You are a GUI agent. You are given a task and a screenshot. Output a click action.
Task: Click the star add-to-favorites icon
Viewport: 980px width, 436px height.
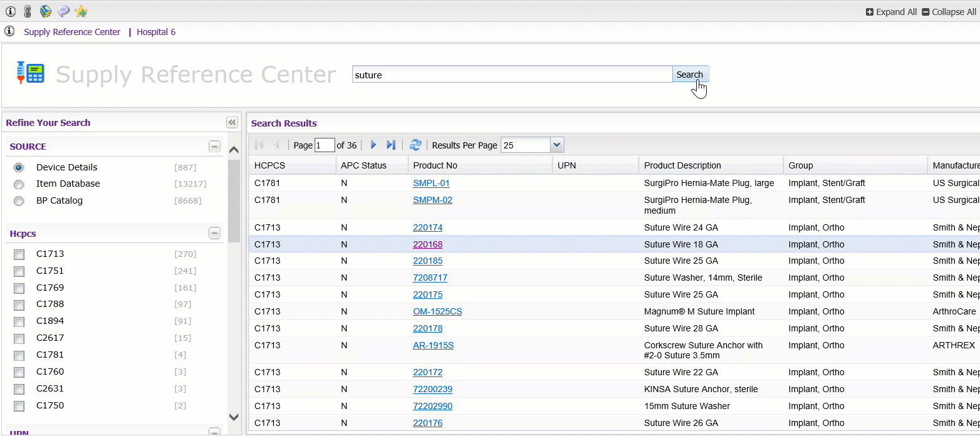(80, 11)
